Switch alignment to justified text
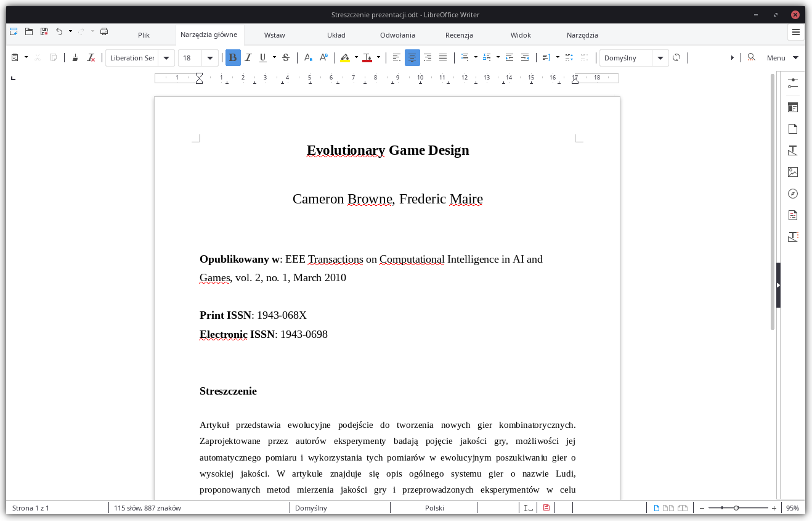This screenshot has height=521, width=812. [443, 57]
